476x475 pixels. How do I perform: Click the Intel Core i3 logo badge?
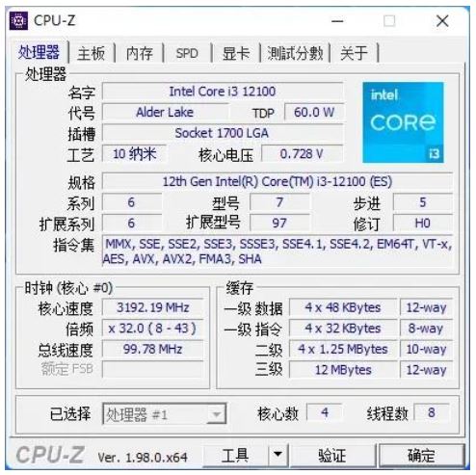click(403, 122)
